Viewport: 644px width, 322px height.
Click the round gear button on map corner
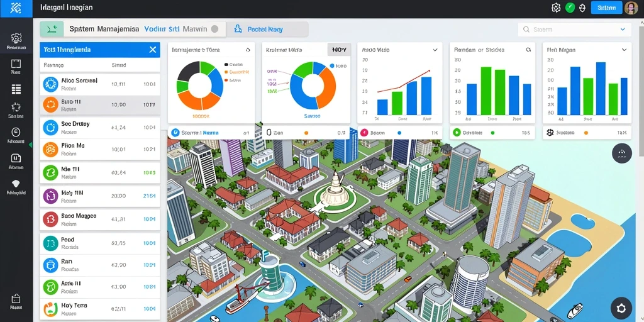pos(621,308)
